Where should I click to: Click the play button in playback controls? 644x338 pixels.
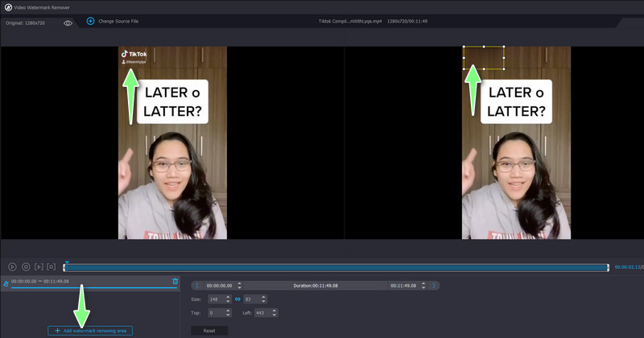tap(13, 266)
